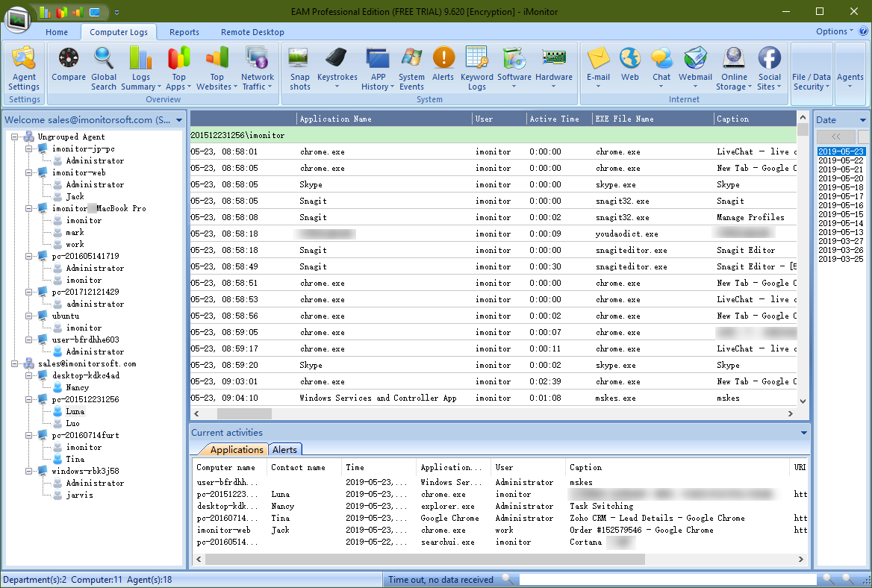
Task: Show Top Websites report
Action: tap(217, 69)
